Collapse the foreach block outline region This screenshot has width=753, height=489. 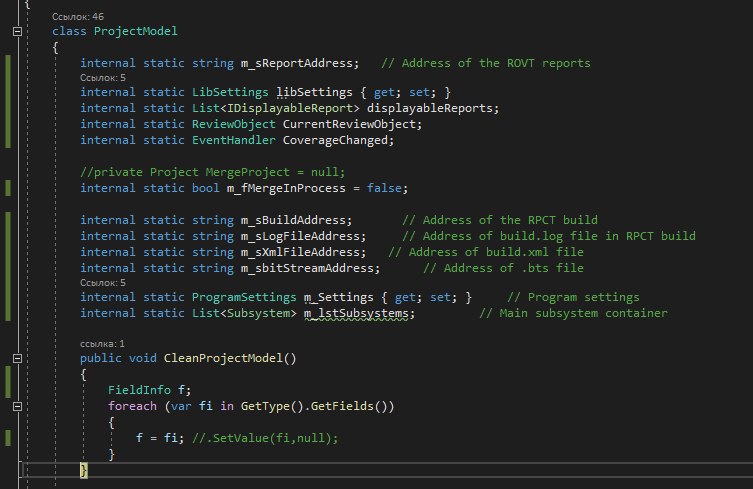point(17,406)
